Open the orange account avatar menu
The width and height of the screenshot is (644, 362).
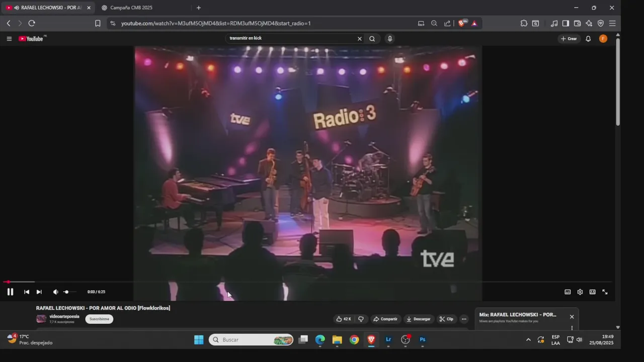pos(603,39)
